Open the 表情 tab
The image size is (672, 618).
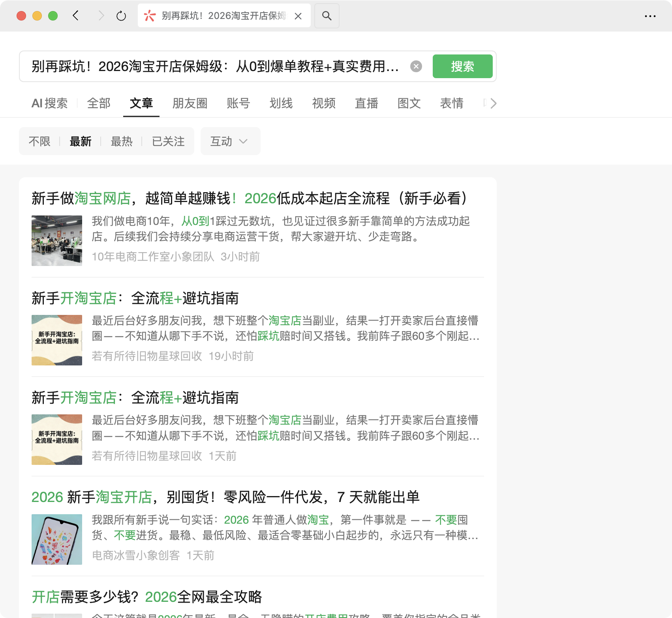[452, 103]
